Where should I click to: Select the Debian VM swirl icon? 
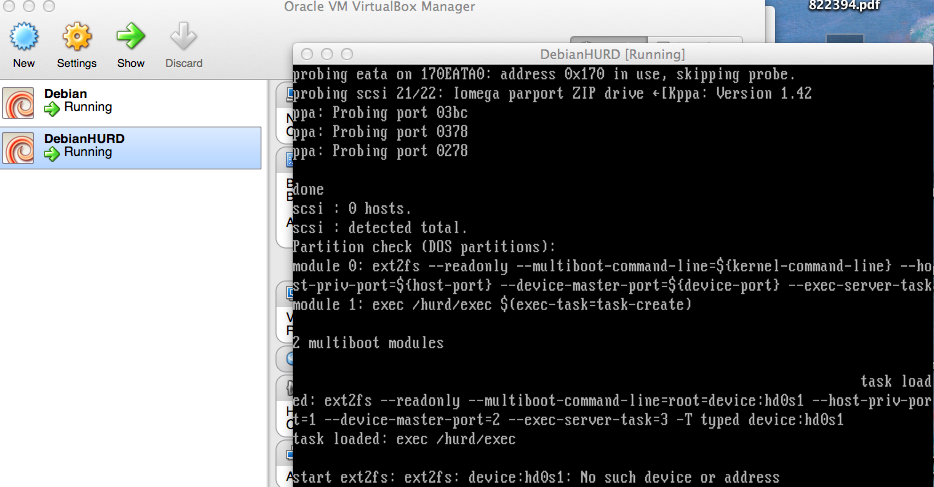coord(18,103)
